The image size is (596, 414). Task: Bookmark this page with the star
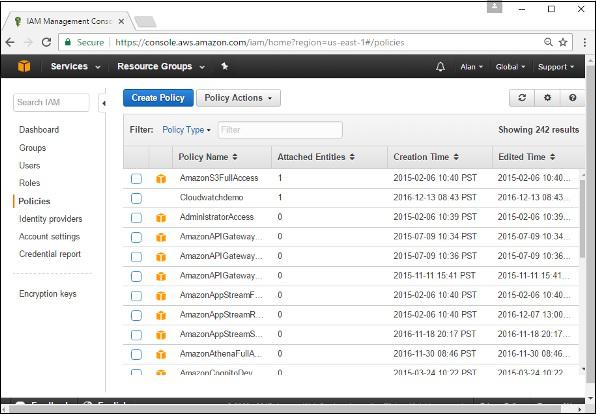click(x=563, y=42)
